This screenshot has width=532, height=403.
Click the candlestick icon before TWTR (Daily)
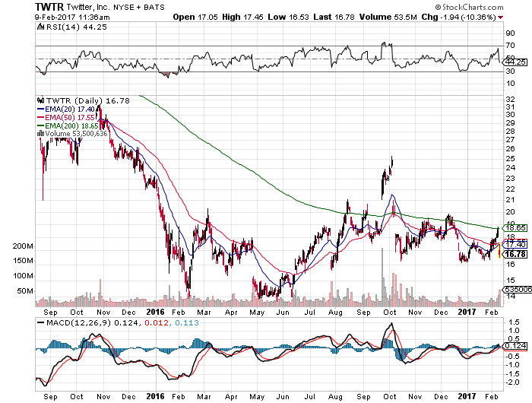click(40, 100)
